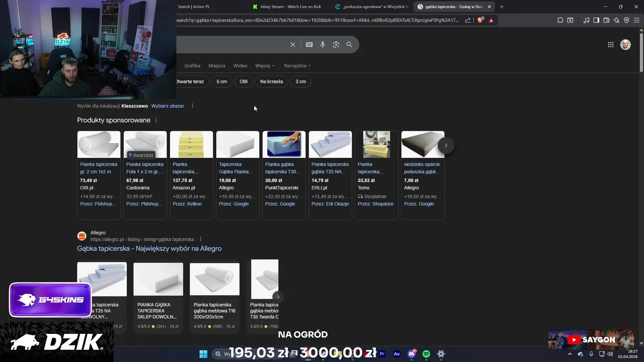Switch to Wideo results tab
The height and width of the screenshot is (362, 644).
click(x=240, y=66)
